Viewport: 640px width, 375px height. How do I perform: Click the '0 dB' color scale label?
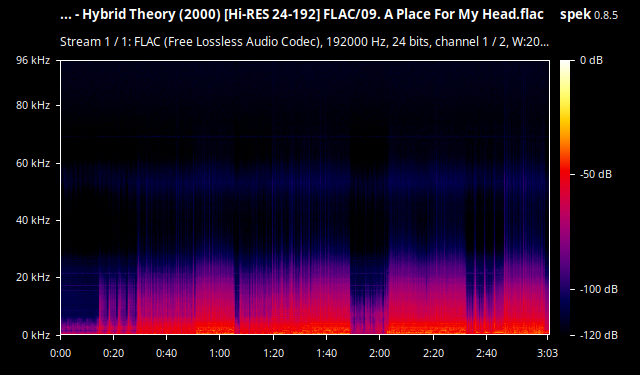[591, 60]
